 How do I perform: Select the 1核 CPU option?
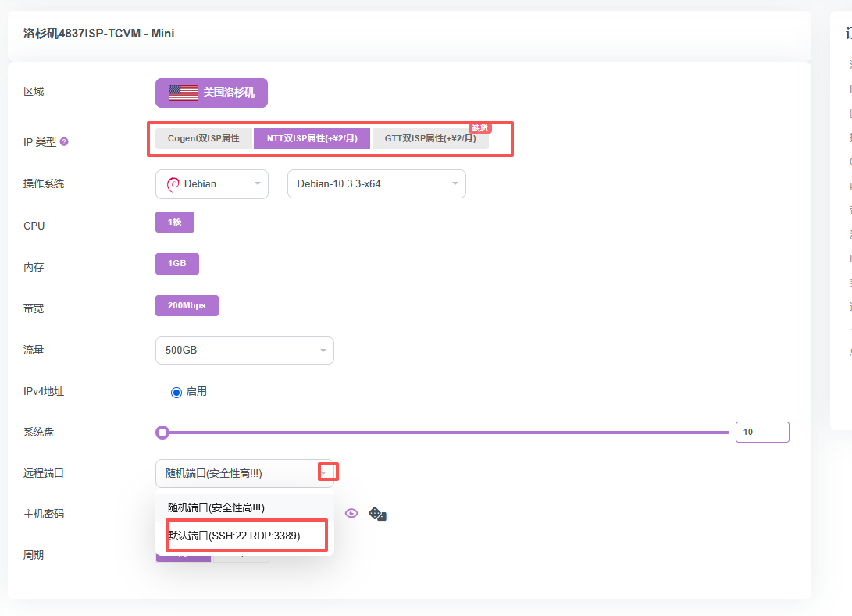[174, 223]
